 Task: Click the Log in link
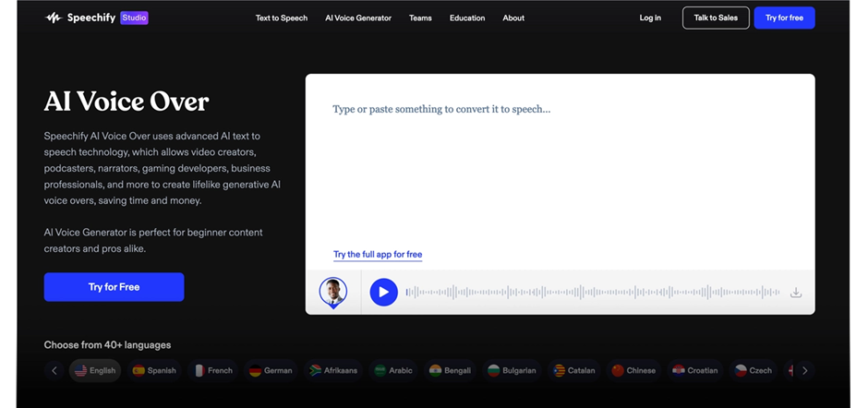(650, 18)
